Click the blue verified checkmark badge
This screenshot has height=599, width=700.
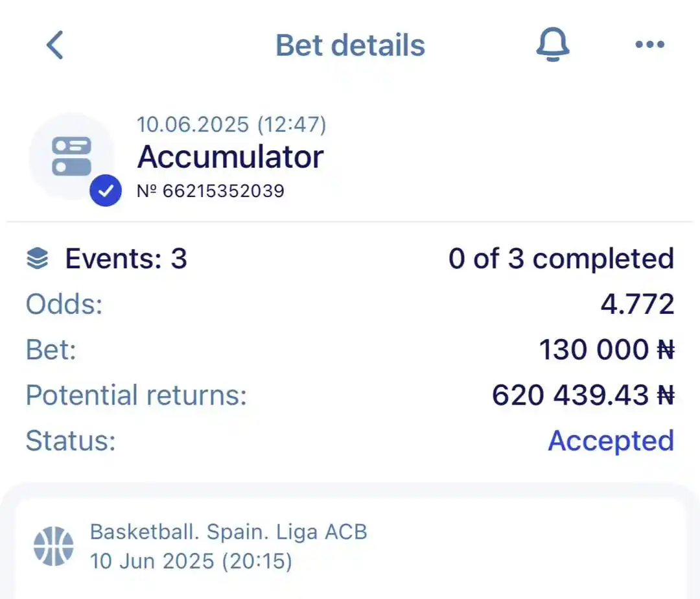point(106,191)
